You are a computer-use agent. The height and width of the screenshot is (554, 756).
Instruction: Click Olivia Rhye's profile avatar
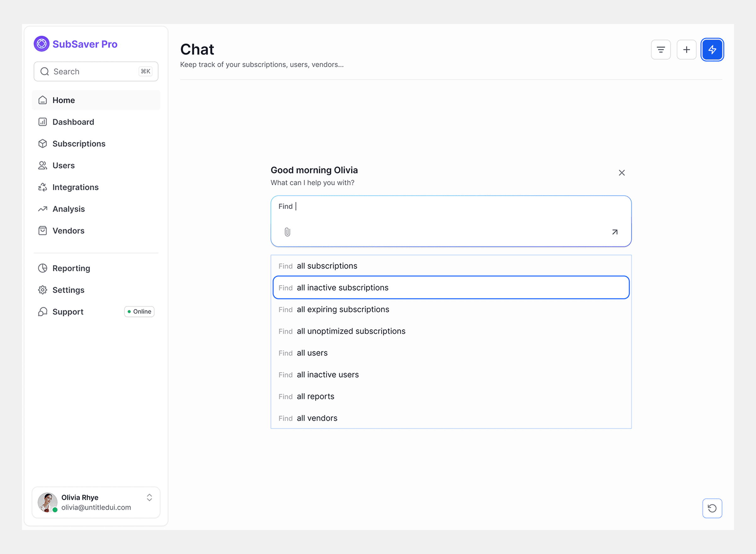[x=47, y=502]
